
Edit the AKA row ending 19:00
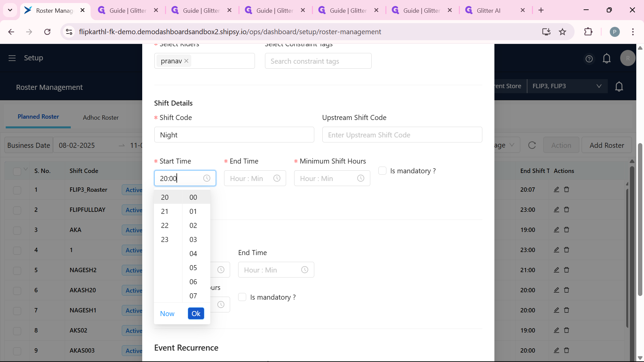tap(556, 230)
